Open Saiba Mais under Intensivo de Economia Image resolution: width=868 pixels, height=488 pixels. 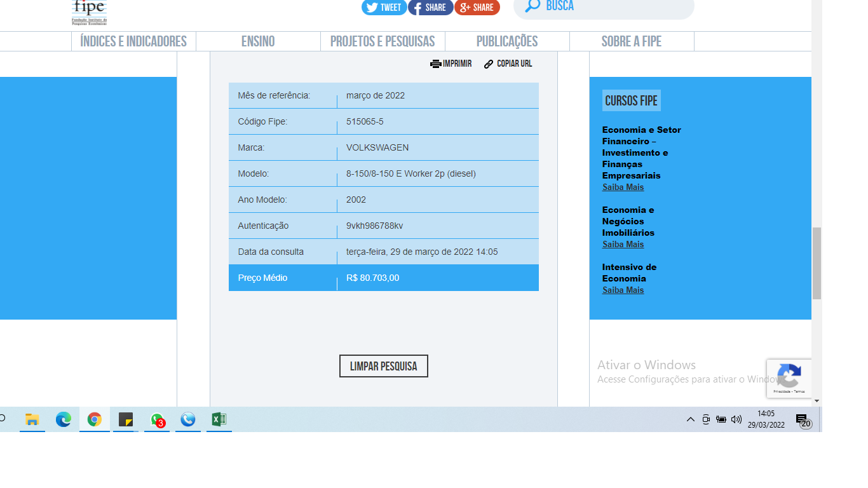point(623,290)
